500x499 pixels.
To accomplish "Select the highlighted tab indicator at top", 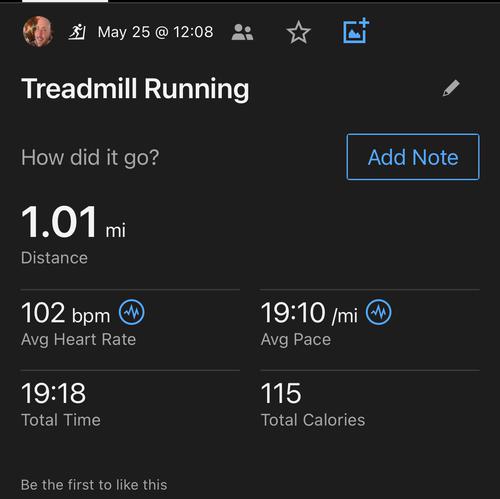I will pos(65,1).
